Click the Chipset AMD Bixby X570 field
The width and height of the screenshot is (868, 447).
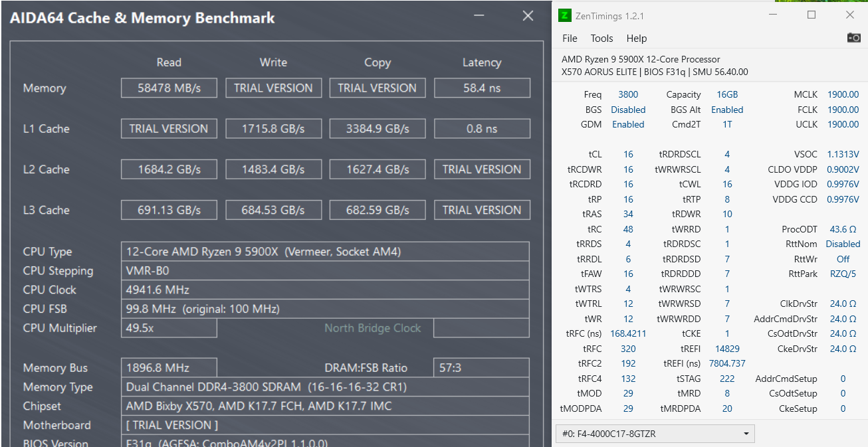click(325, 406)
